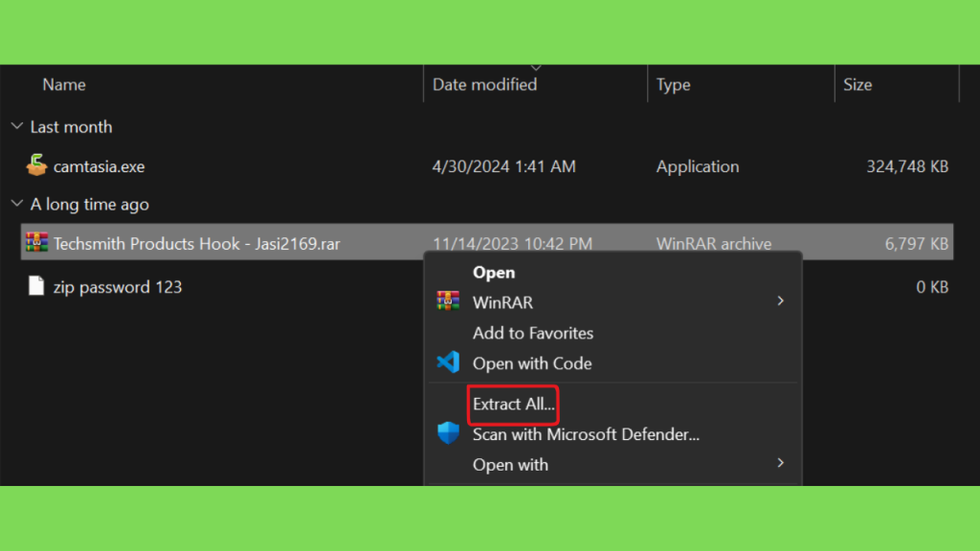Select the zip password 123 file
The height and width of the screenshot is (551, 980).
[x=118, y=287]
